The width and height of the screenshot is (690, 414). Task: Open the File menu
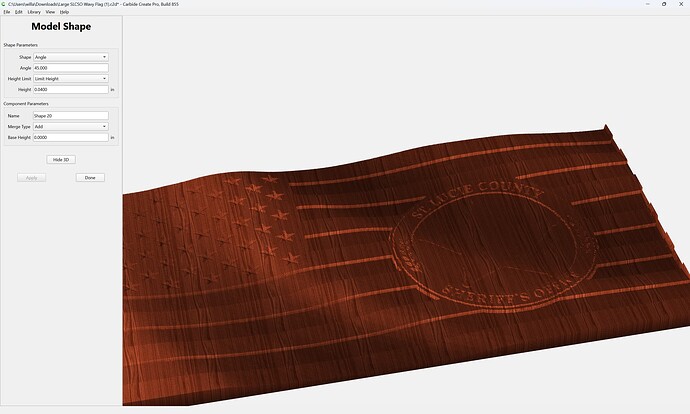(x=7, y=12)
